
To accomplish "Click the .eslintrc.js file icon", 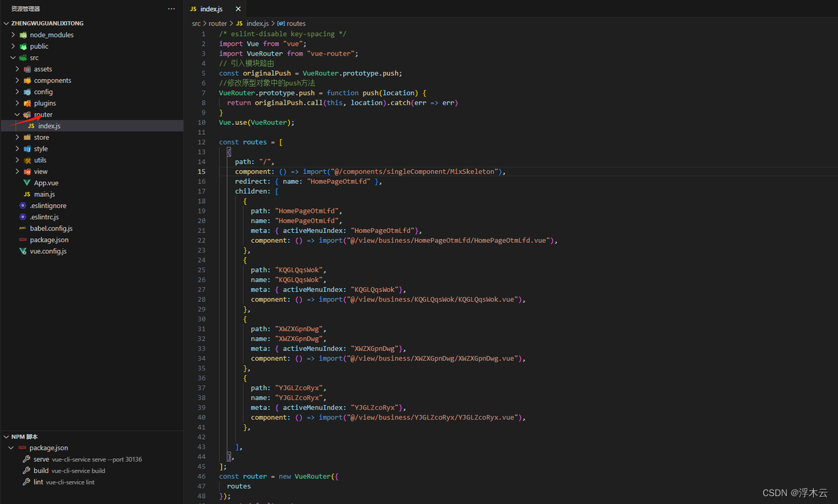I will tap(23, 217).
